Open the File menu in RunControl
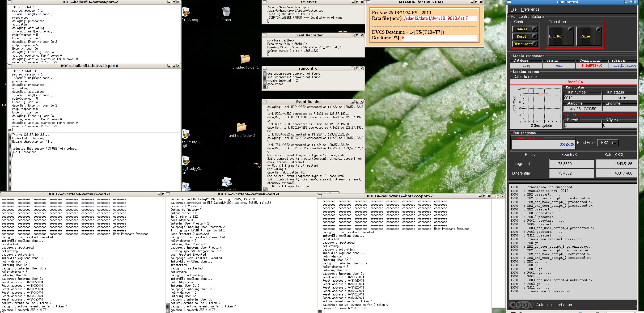The image size is (644, 313). click(514, 9)
